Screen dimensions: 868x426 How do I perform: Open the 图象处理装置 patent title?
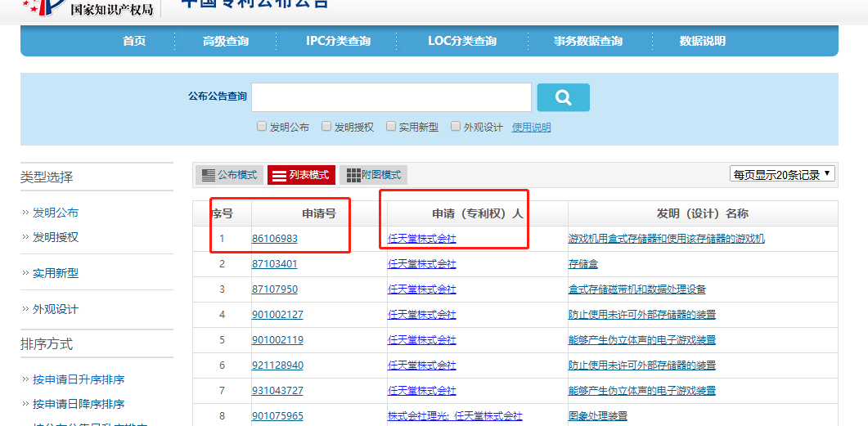(598, 416)
